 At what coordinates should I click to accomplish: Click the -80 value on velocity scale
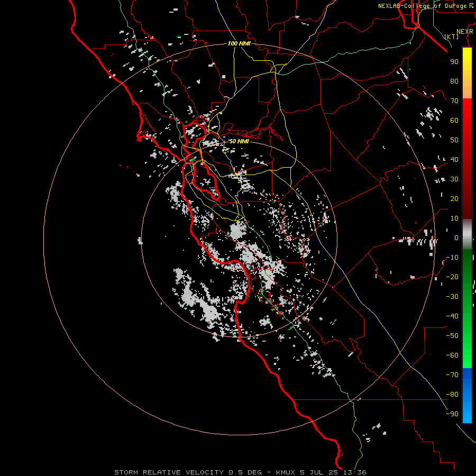coord(452,395)
